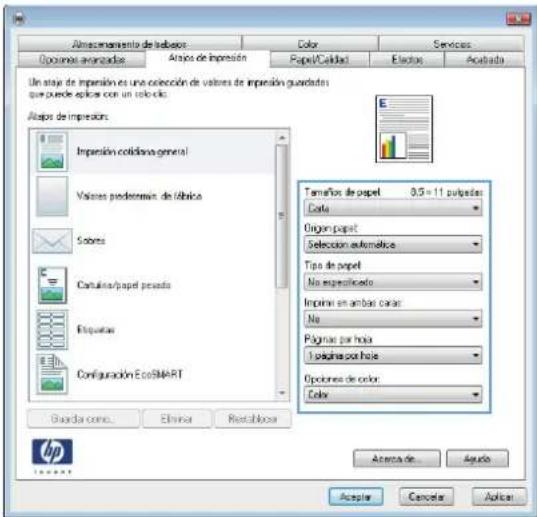Switch to the Acabado tab

[485, 60]
